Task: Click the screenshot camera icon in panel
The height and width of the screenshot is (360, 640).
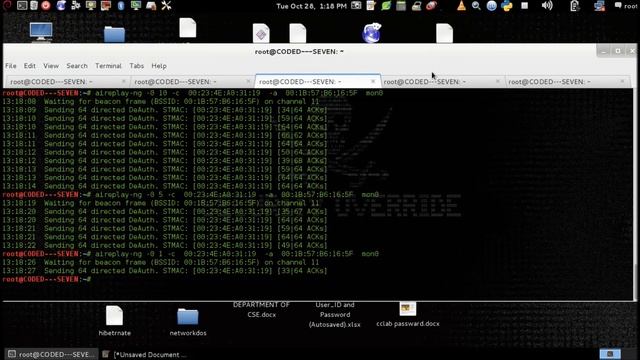Action: [356, 5]
